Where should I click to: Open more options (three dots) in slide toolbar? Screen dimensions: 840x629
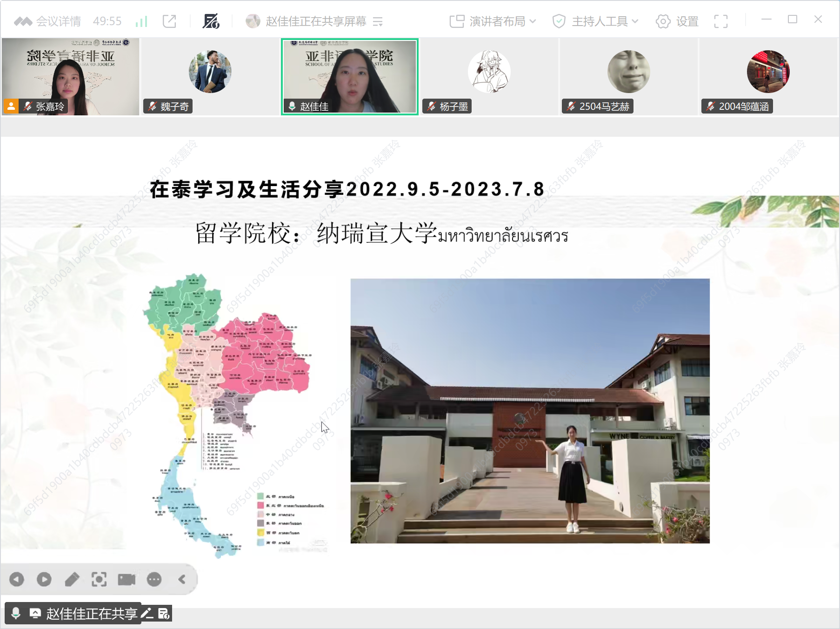(154, 579)
